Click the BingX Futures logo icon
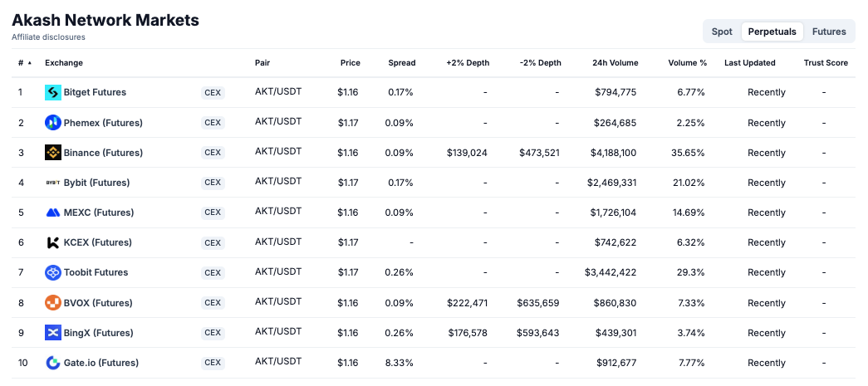Screen dimensions: 868x386 (x=53, y=333)
